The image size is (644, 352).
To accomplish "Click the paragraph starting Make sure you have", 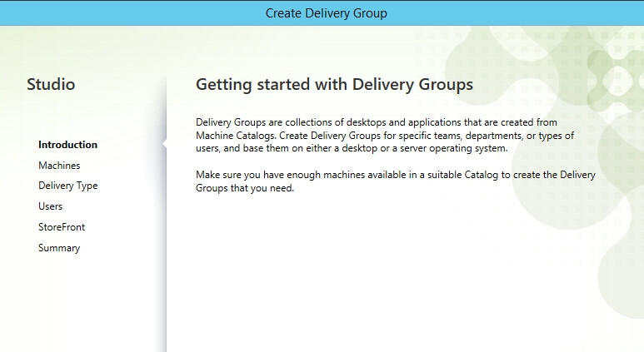I will (x=396, y=181).
